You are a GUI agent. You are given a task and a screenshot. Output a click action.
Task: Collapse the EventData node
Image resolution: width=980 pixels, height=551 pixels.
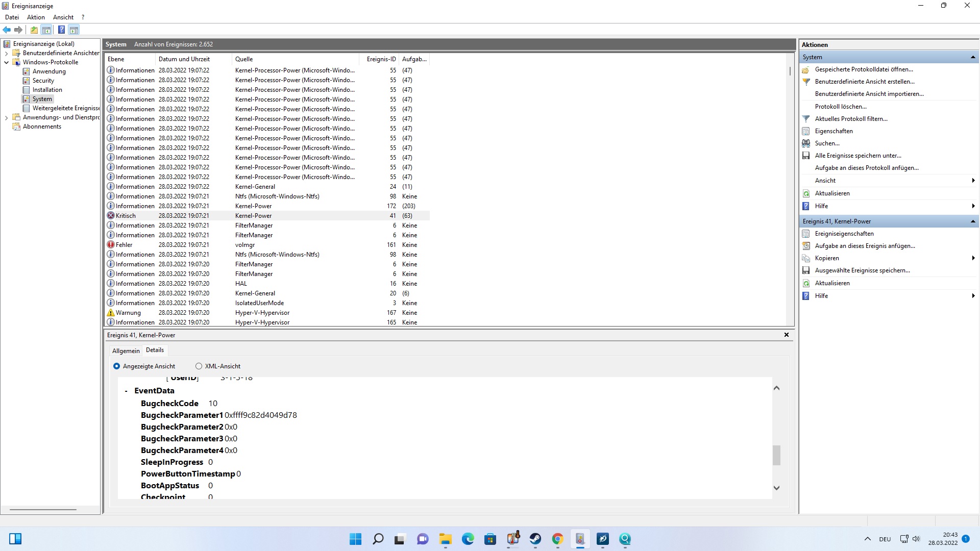[126, 391]
